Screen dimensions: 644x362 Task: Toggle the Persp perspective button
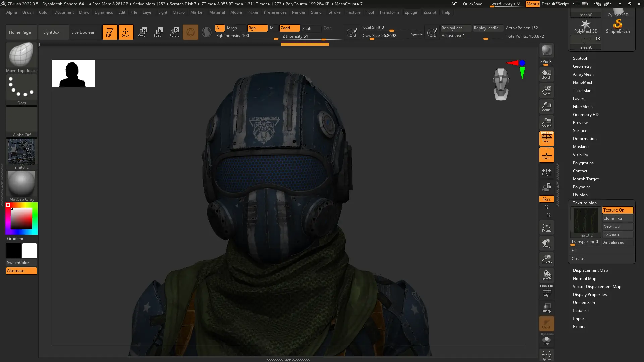[546, 138]
